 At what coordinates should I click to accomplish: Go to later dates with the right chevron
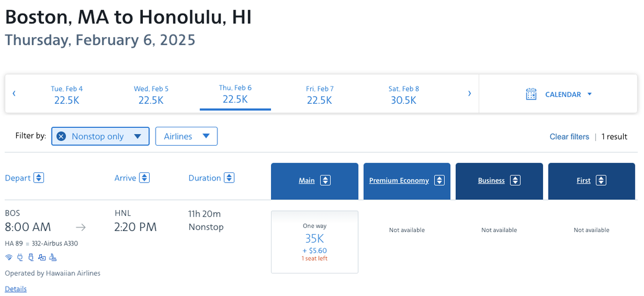469,93
